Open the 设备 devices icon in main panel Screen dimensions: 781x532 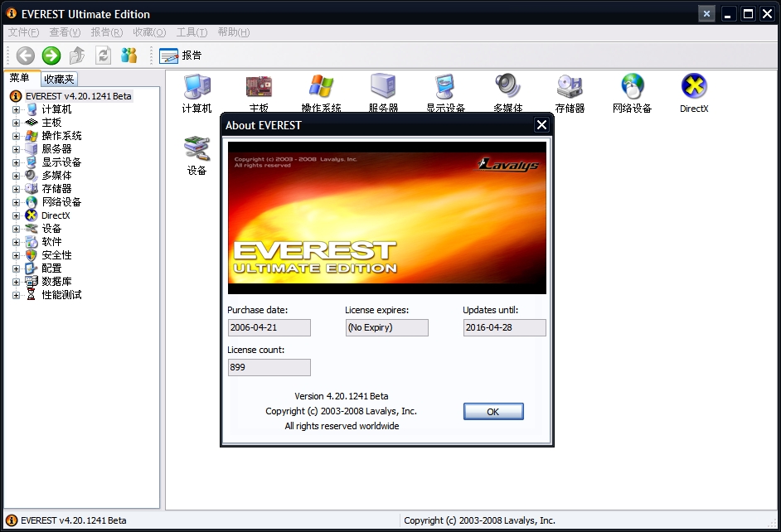coord(196,148)
